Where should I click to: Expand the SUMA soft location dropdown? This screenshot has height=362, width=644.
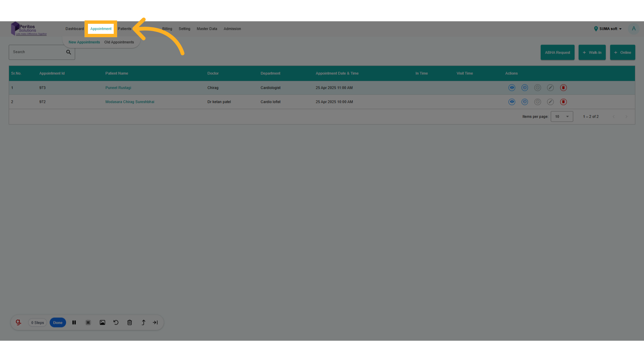point(608,29)
